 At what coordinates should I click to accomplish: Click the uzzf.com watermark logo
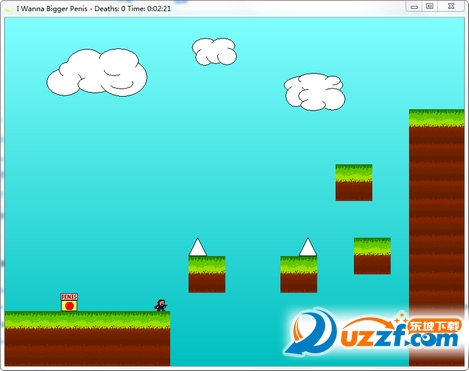(373, 333)
